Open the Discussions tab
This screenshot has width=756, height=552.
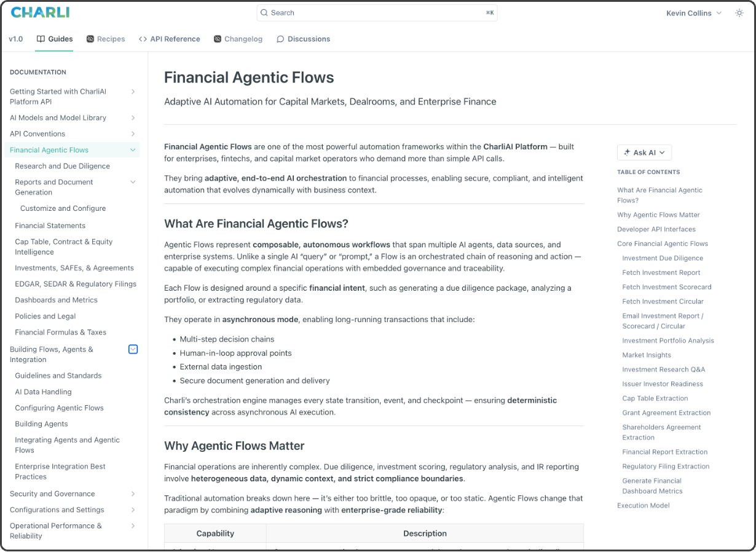(x=303, y=39)
